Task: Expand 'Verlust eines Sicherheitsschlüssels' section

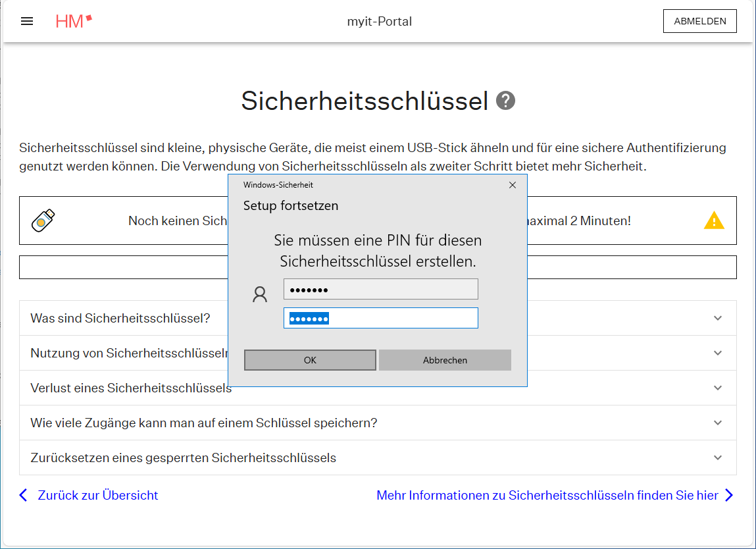Action: coord(717,388)
